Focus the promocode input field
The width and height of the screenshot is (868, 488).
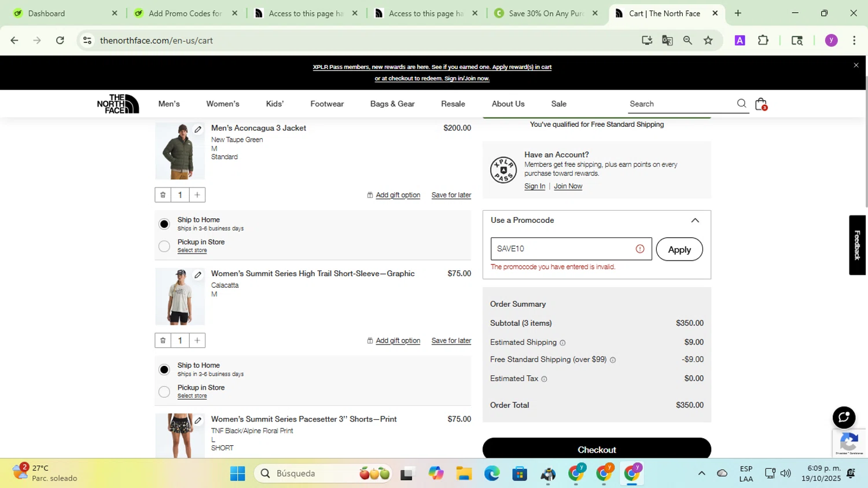point(571,249)
